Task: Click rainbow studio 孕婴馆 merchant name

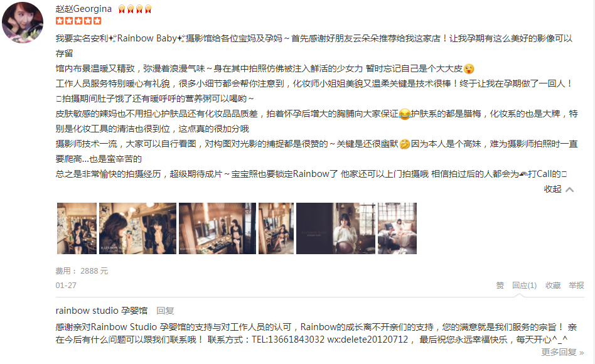Action: (101, 311)
